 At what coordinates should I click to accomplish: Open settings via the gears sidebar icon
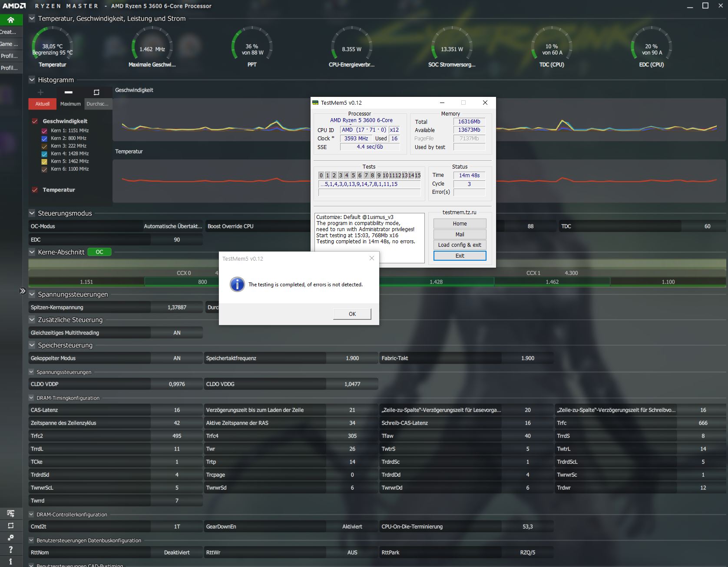(11, 537)
